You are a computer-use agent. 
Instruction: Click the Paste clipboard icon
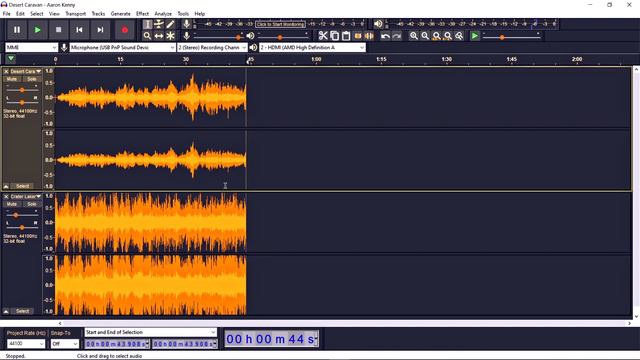(346, 36)
